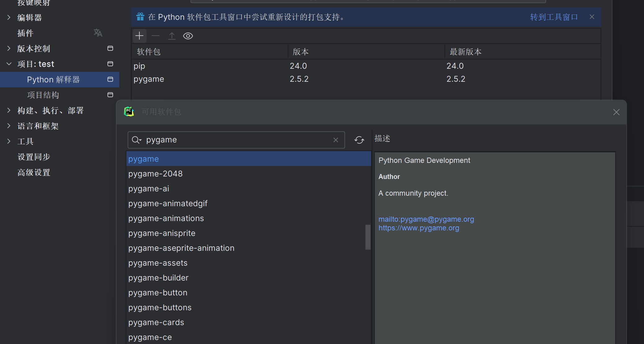Click the translate icon next to 插件
Image resolution: width=644 pixels, height=344 pixels.
tap(98, 33)
